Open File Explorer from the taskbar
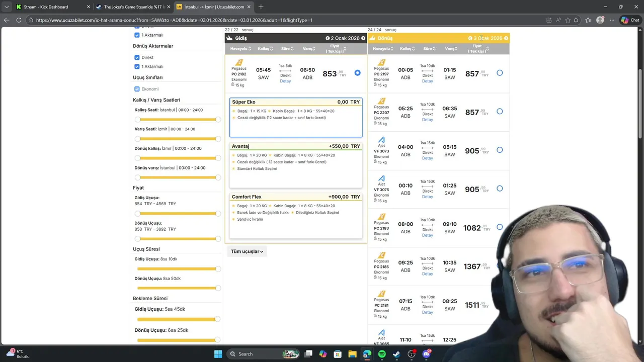Screen dimensions: 644x362 (x=353, y=354)
